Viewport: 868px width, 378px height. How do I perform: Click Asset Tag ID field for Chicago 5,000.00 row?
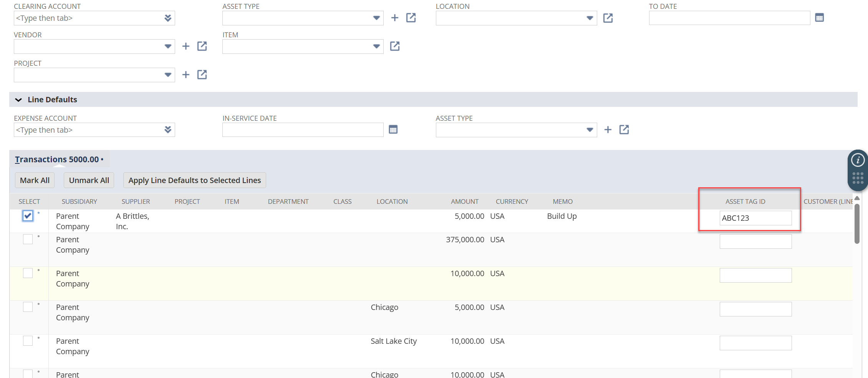click(755, 309)
